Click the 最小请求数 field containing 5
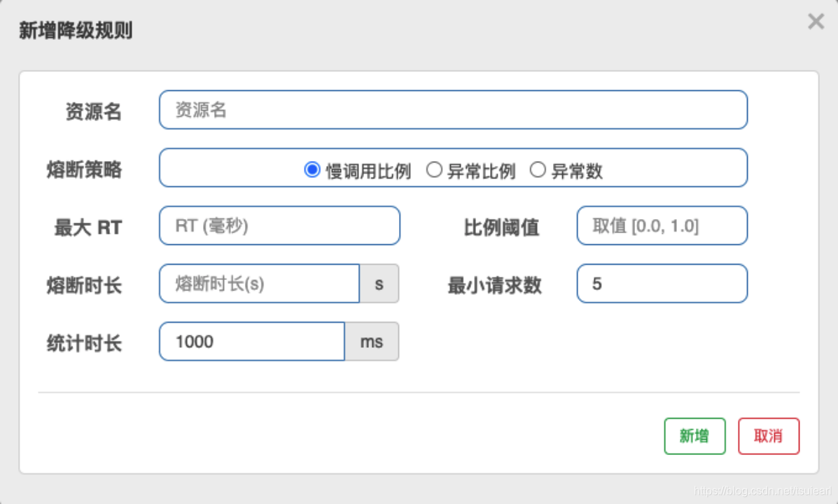Image resolution: width=838 pixels, height=504 pixels. pyautogui.click(x=661, y=283)
